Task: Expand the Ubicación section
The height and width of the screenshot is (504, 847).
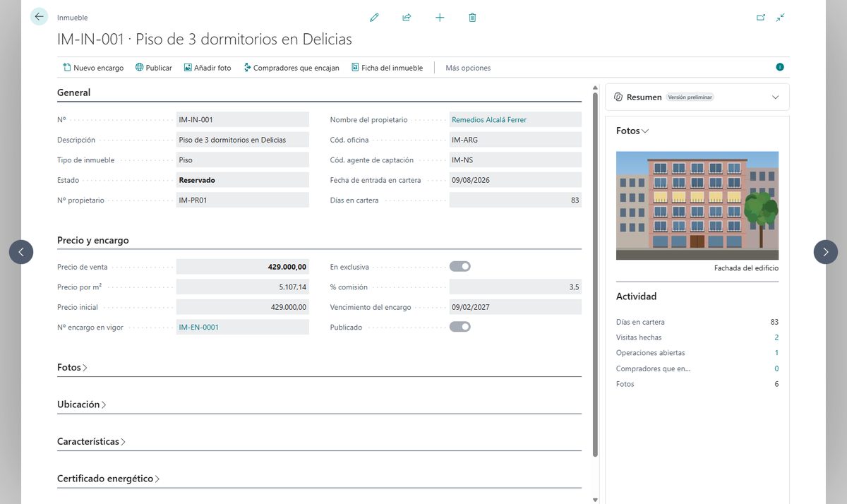Action: pyautogui.click(x=82, y=404)
